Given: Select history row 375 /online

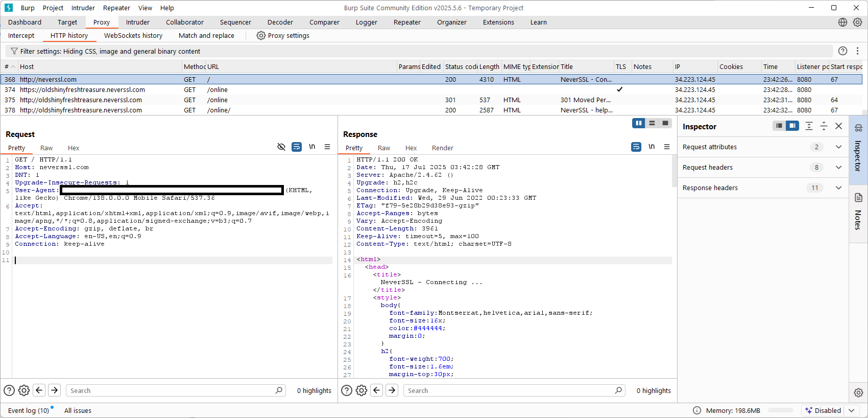Looking at the screenshot, I should 431,100.
